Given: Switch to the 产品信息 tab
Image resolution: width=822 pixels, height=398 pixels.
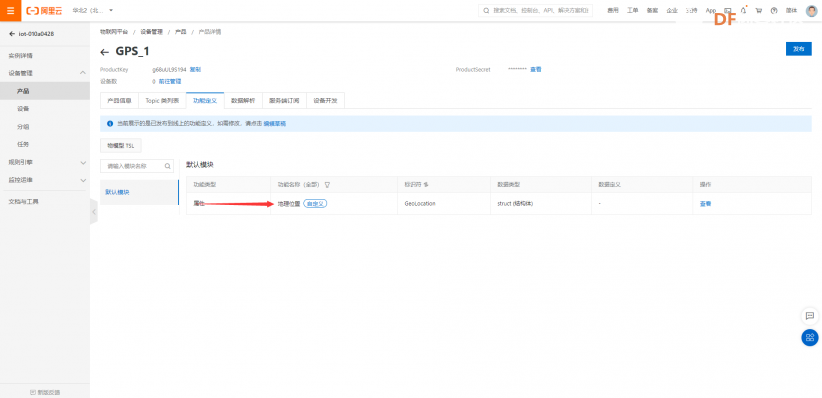Looking at the screenshot, I should click(119, 100).
